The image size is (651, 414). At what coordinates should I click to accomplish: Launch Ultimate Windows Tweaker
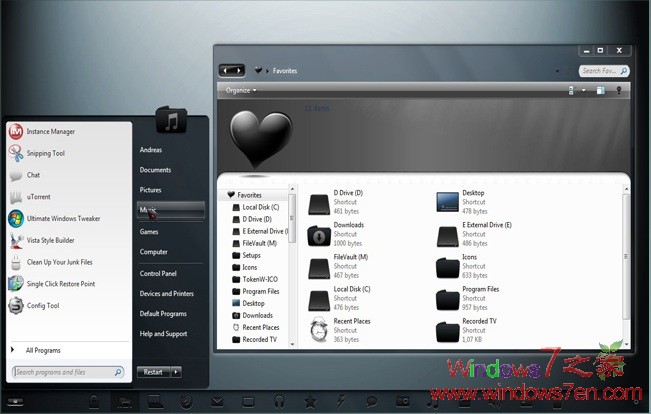(63, 218)
